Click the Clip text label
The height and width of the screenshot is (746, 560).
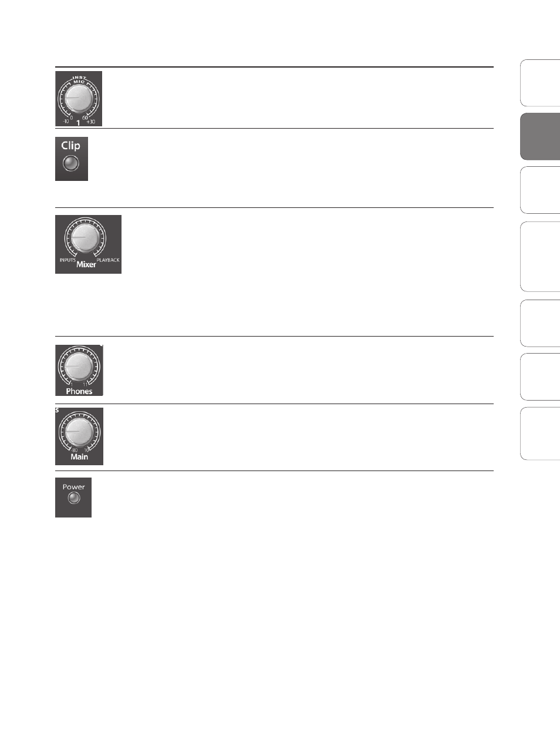70,146
